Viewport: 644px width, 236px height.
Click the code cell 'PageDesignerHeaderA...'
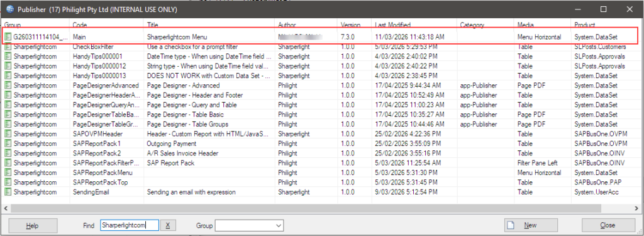[x=106, y=95]
